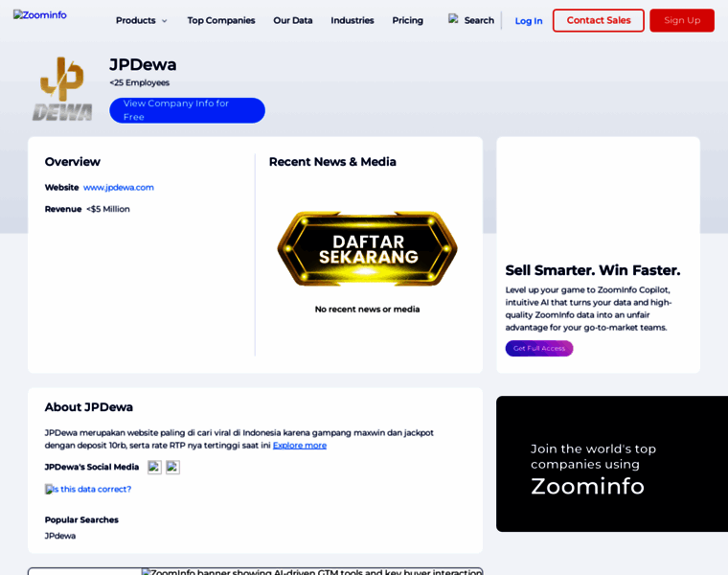Click the JPdewa popular search entry

tap(60, 536)
